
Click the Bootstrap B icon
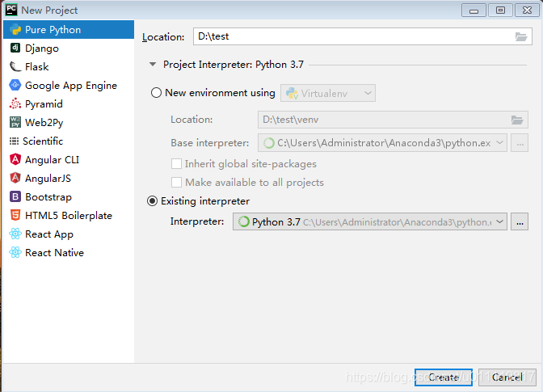(x=15, y=196)
